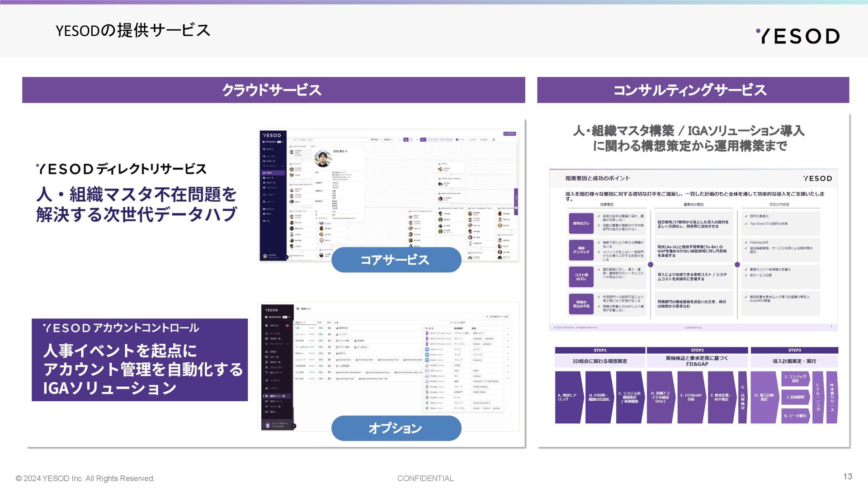
Task: Open the org chart directory screenshot thumbnail
Action: coord(389,195)
